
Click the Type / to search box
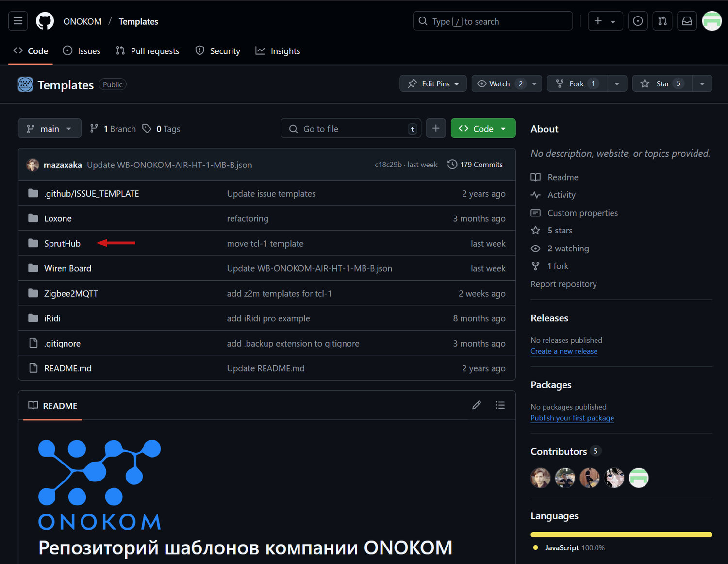tap(493, 21)
